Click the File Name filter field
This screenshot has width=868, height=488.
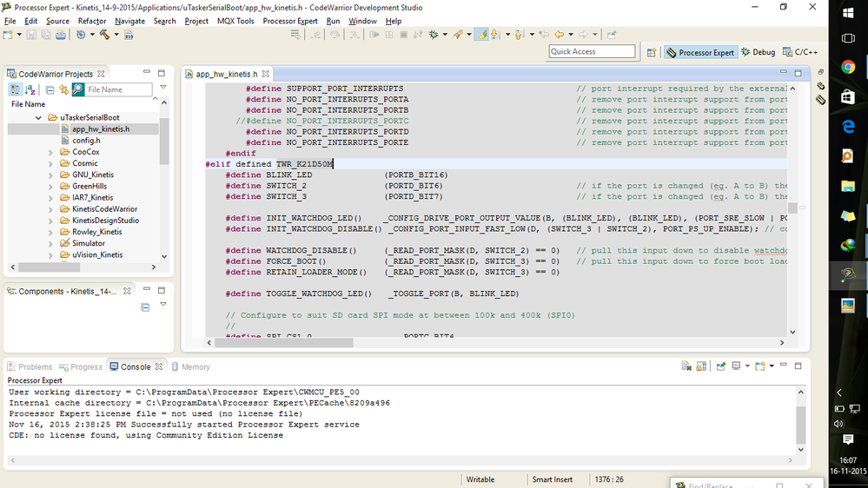[118, 89]
